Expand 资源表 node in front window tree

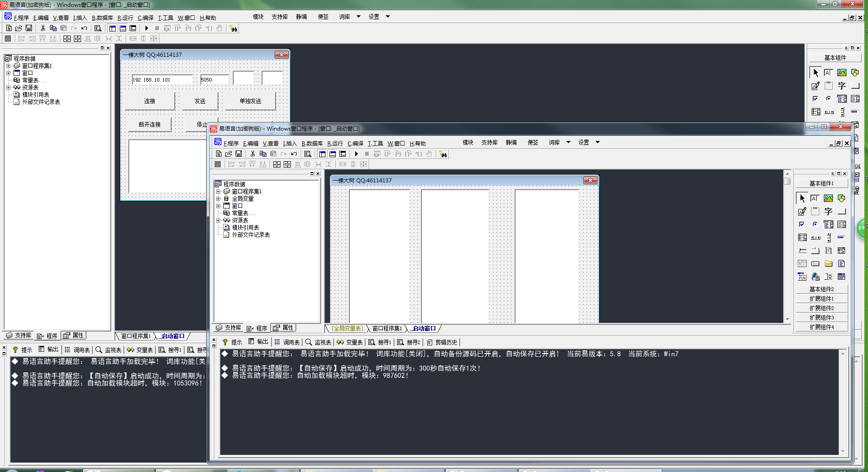(x=218, y=220)
